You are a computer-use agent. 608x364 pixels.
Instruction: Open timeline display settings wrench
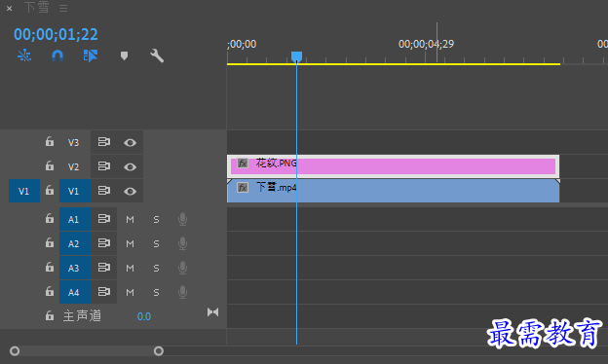click(157, 55)
